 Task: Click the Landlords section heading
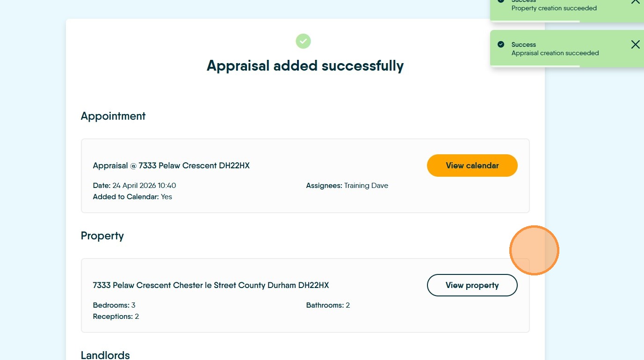coord(105,355)
